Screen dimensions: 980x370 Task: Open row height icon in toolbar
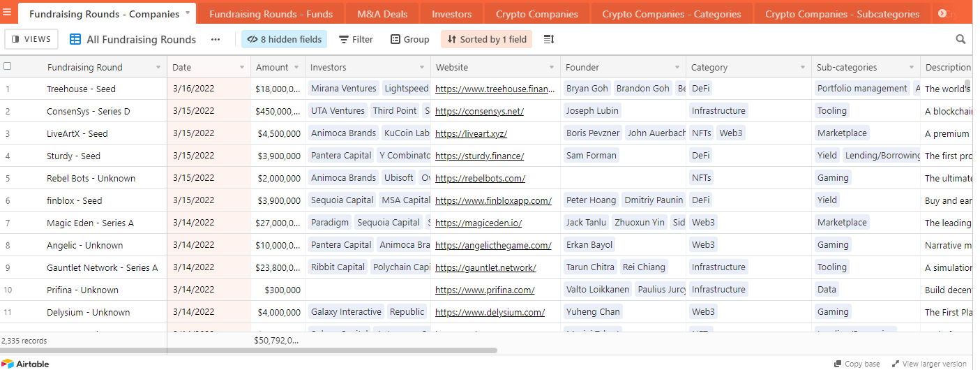549,40
